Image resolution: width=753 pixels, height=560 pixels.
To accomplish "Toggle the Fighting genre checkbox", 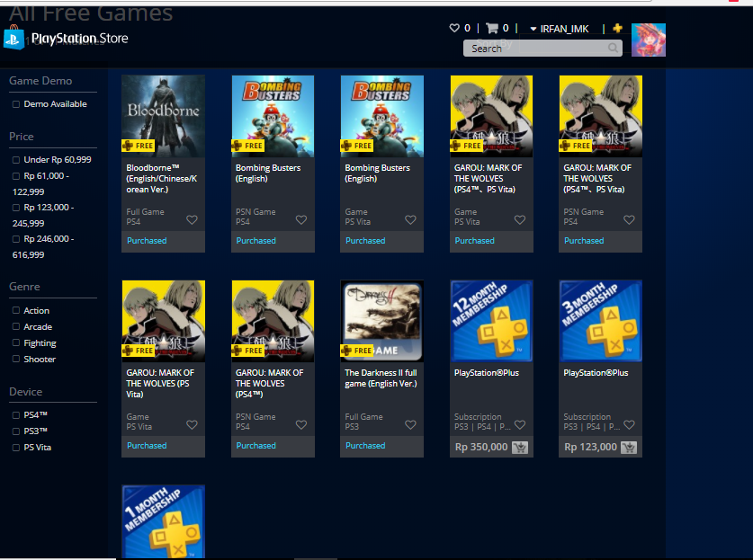I will [16, 342].
